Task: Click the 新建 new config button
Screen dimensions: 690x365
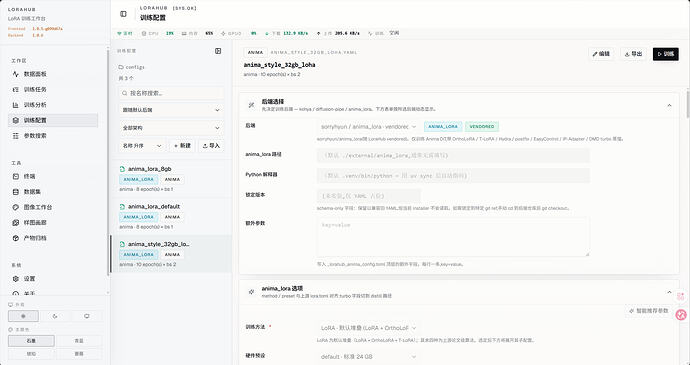Action: click(x=182, y=146)
